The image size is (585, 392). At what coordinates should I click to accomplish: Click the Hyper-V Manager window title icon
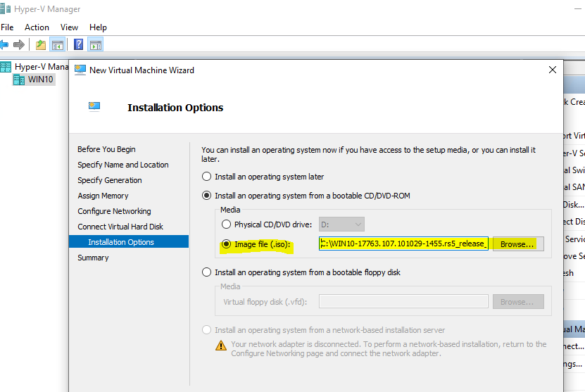pos(5,9)
